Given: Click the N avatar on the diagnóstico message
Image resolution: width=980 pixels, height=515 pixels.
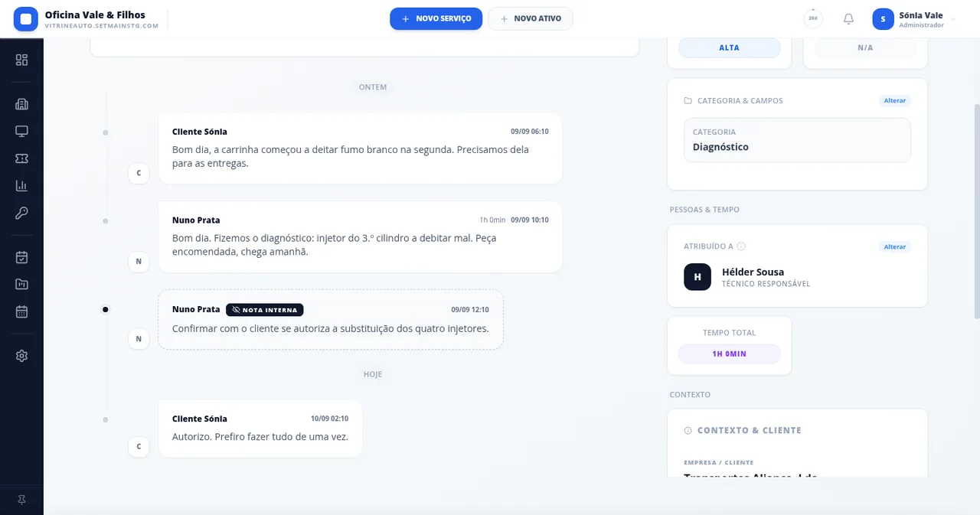Looking at the screenshot, I should tap(139, 262).
